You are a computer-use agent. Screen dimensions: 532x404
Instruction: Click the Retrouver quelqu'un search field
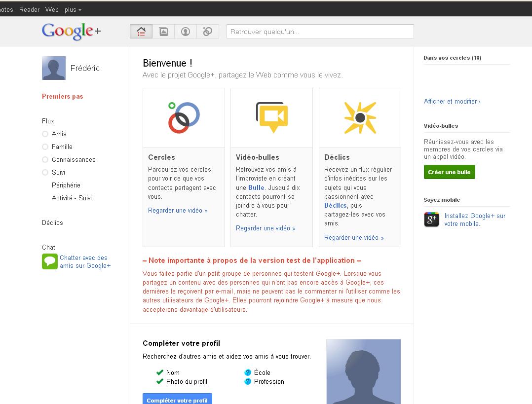tap(320, 32)
